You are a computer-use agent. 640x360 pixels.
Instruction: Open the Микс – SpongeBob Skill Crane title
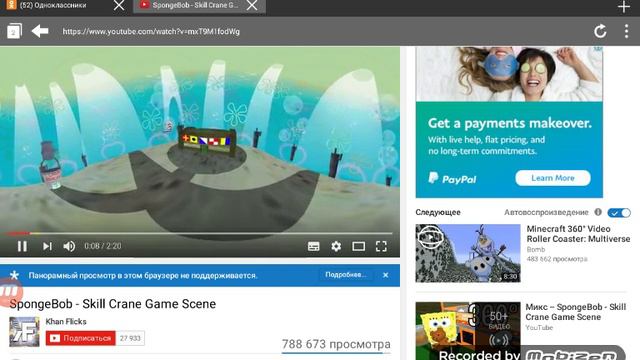(x=576, y=312)
